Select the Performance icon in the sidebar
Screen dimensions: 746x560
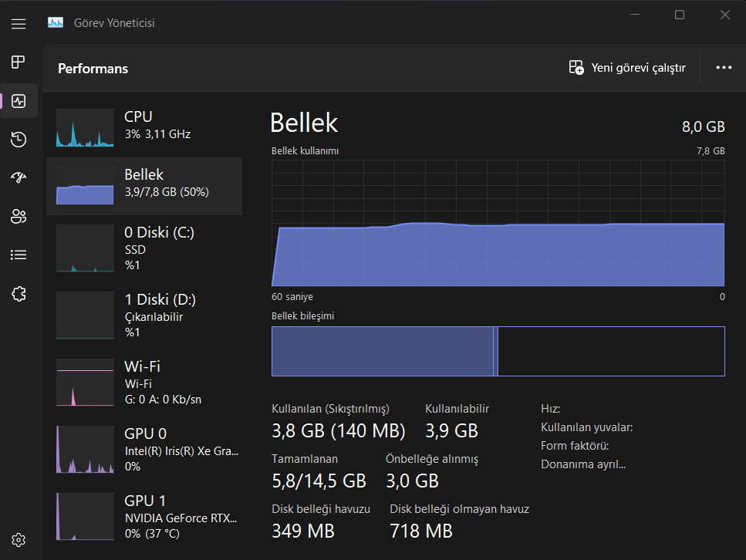tap(19, 101)
